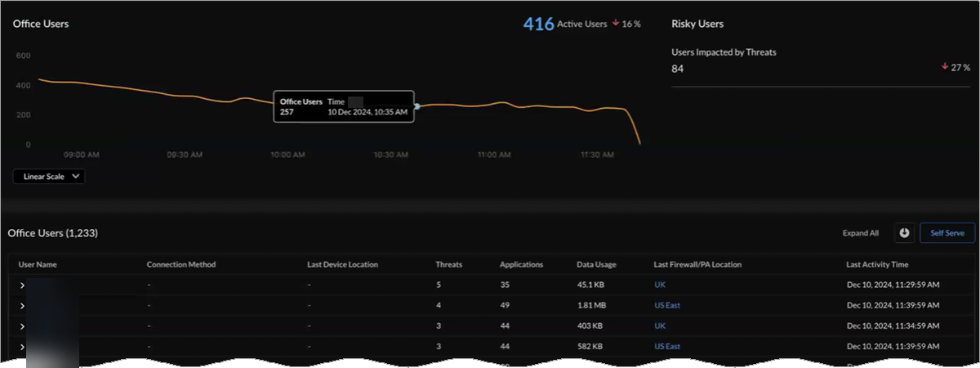The height and width of the screenshot is (368, 980).
Task: Click the threats value 4 in the 1.81 MB row
Action: point(439,305)
